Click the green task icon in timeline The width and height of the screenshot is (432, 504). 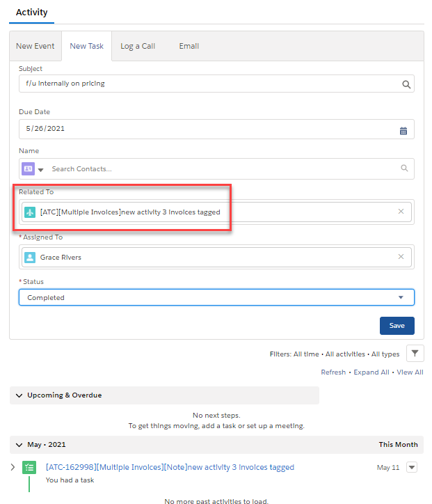tap(29, 468)
